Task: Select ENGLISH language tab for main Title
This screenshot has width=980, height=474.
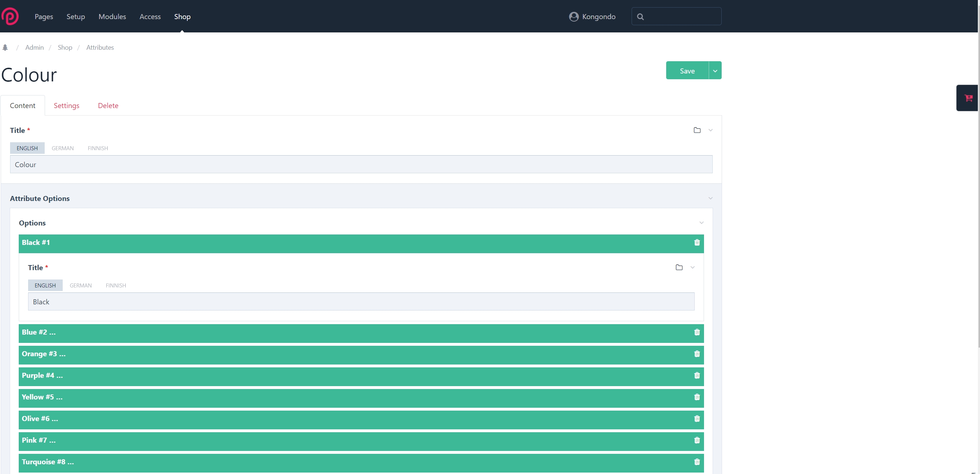Action: coord(27,148)
